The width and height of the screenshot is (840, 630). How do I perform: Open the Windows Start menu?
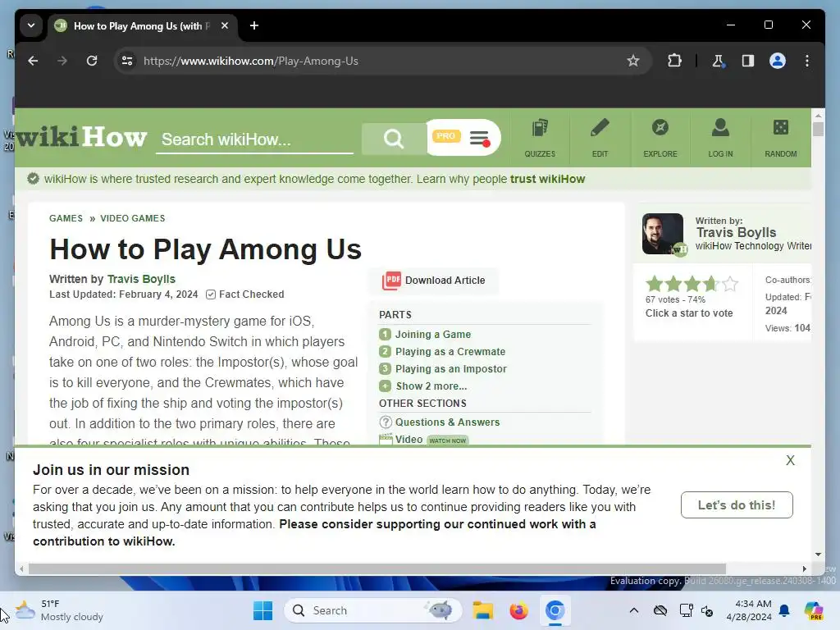262,610
